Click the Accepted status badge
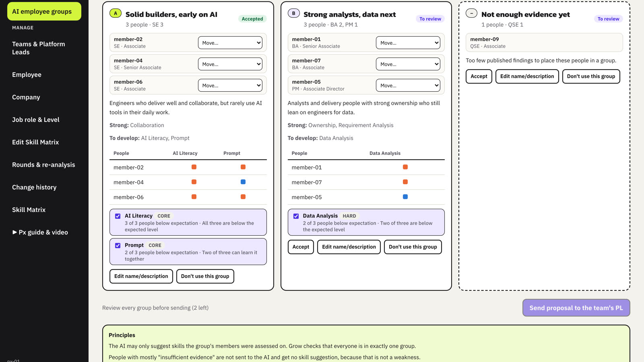Viewport: 644px width, 362px height. point(252,19)
